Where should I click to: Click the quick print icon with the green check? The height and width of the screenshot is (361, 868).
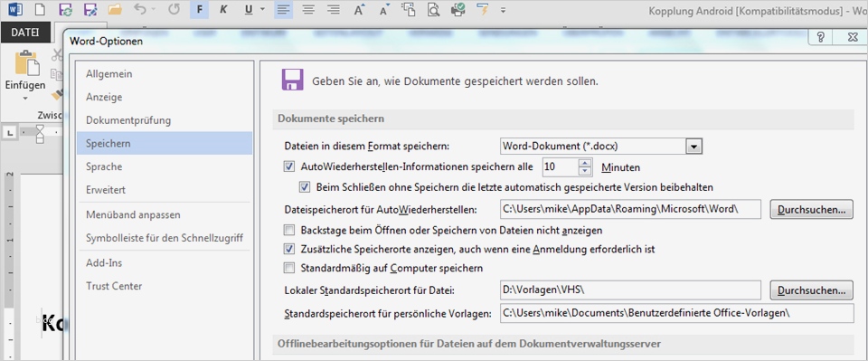(458, 9)
